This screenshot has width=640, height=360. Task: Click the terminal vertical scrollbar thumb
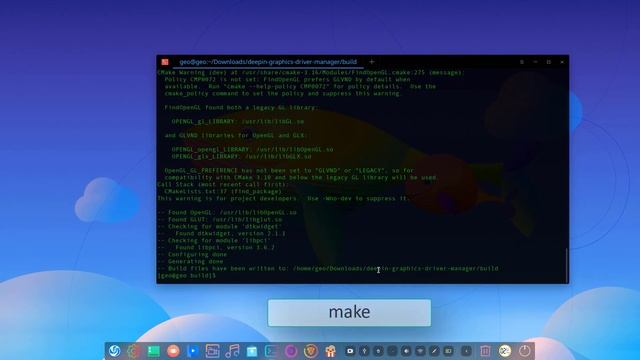pos(567,264)
